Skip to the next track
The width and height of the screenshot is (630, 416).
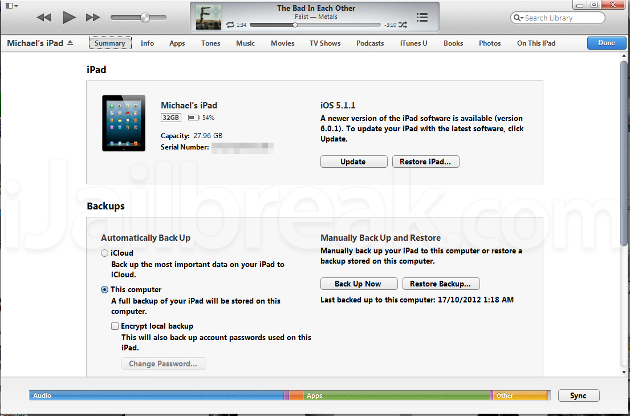(x=93, y=17)
